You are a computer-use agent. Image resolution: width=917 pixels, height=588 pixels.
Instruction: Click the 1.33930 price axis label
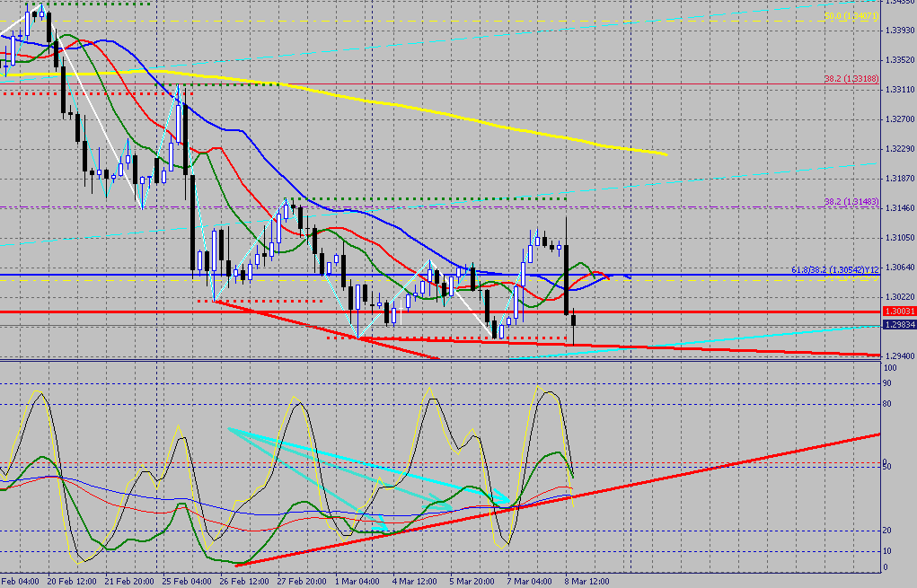[x=901, y=30]
